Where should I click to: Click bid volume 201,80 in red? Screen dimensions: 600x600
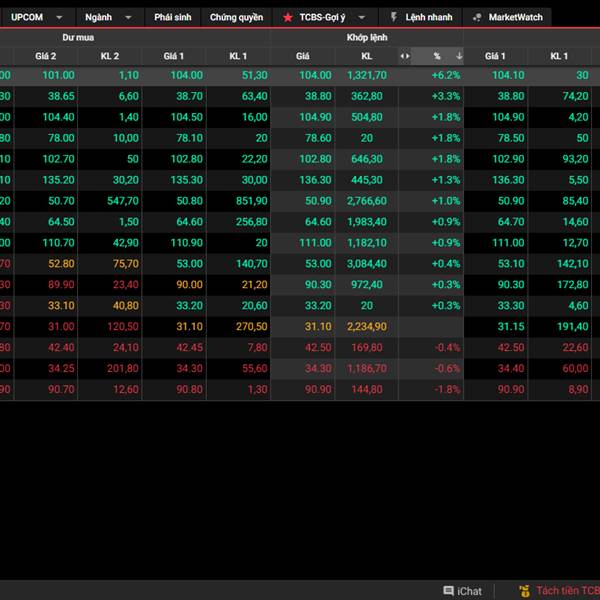pos(123,368)
